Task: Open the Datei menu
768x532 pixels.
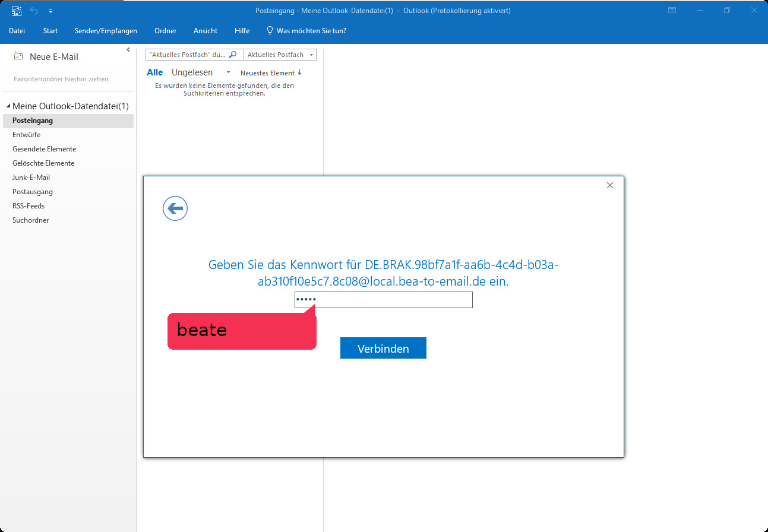Action: (x=17, y=31)
